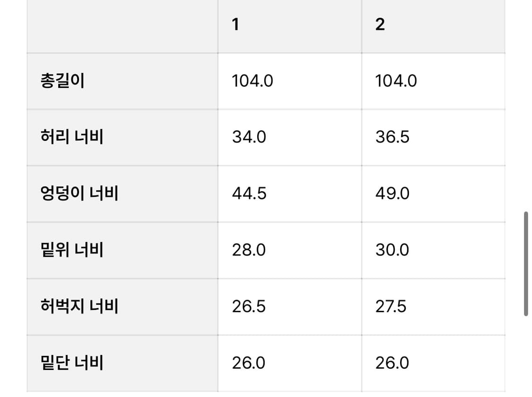Select size column header 2

pos(380,25)
